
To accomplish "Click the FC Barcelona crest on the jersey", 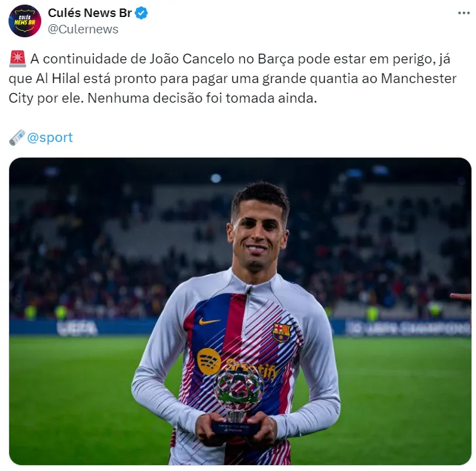I will [x=281, y=332].
